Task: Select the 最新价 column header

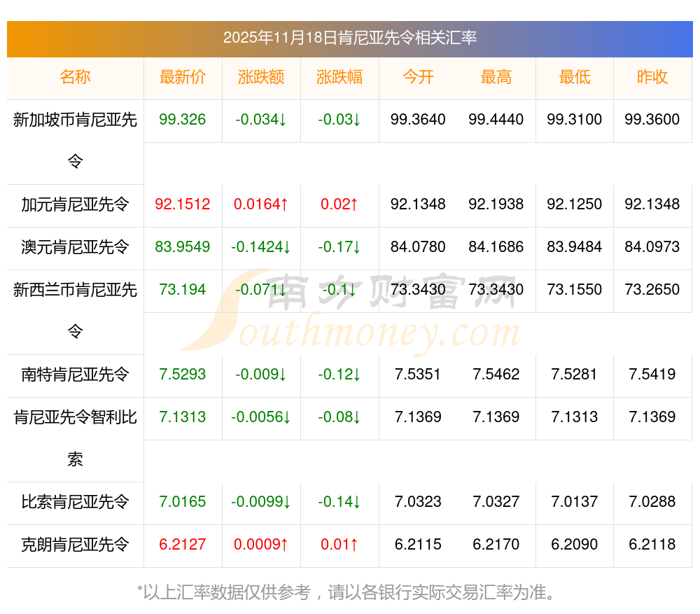Action: click(183, 77)
